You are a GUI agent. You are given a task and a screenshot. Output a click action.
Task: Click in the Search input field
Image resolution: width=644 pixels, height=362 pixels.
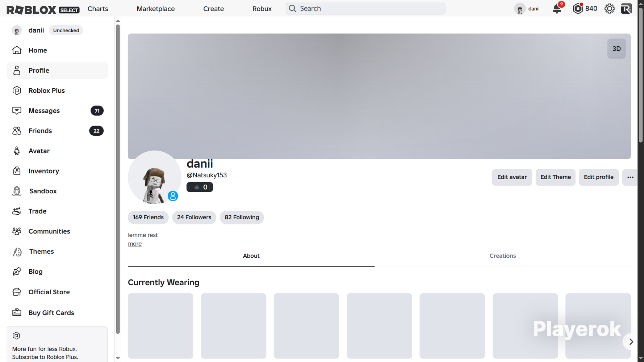click(x=365, y=9)
